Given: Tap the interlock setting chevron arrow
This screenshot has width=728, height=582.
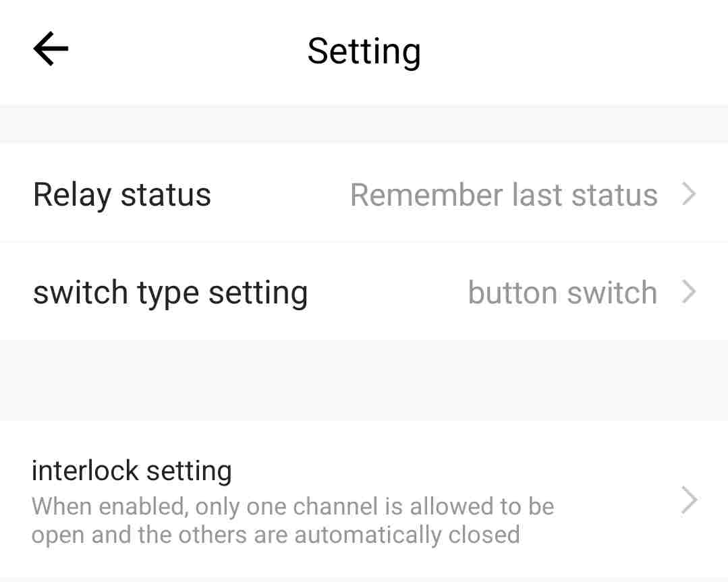Looking at the screenshot, I should pos(689,500).
